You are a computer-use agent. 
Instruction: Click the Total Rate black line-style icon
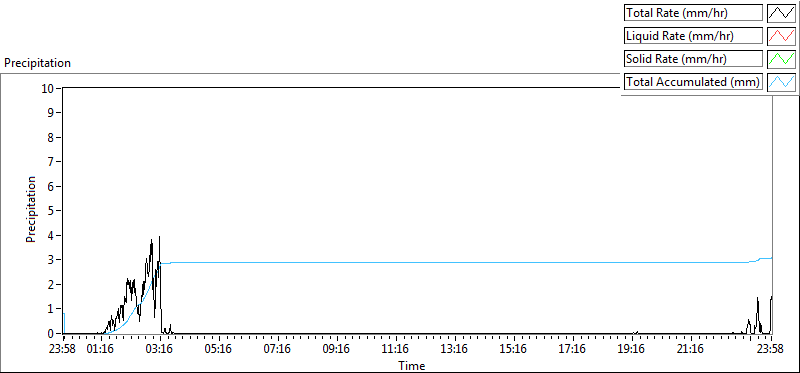tap(782, 13)
